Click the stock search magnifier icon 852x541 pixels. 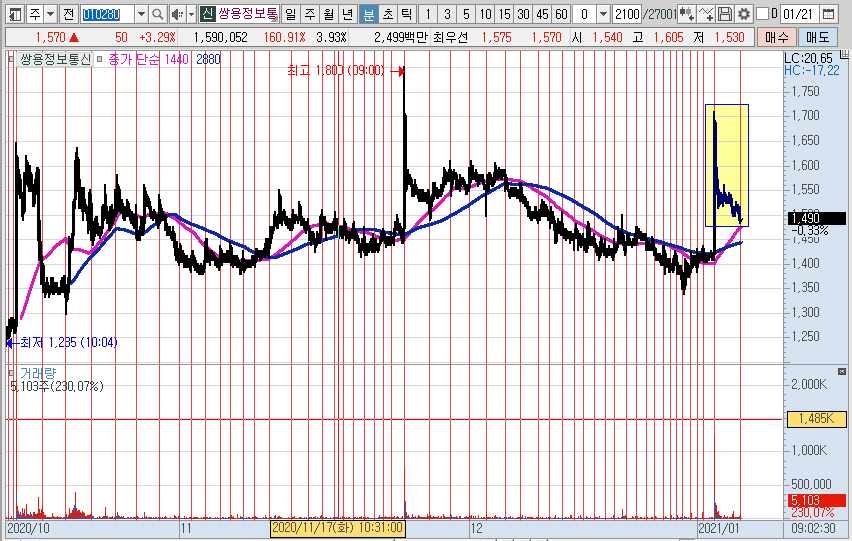click(158, 14)
